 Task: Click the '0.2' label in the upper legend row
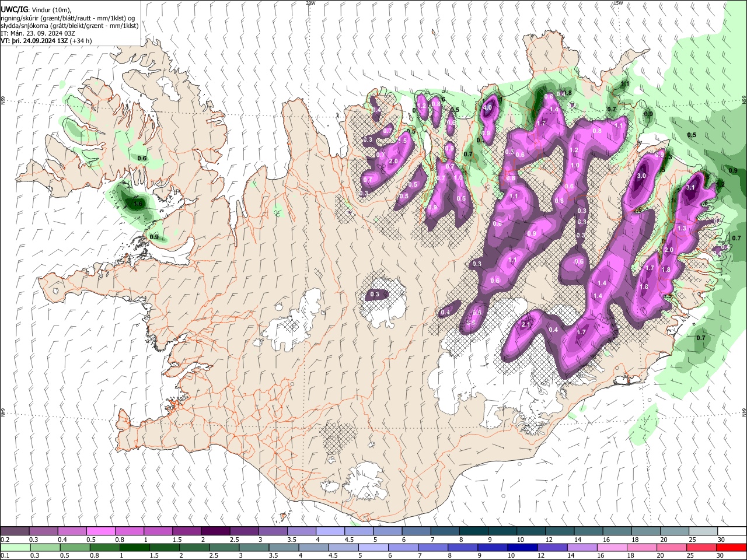pyautogui.click(x=5, y=540)
